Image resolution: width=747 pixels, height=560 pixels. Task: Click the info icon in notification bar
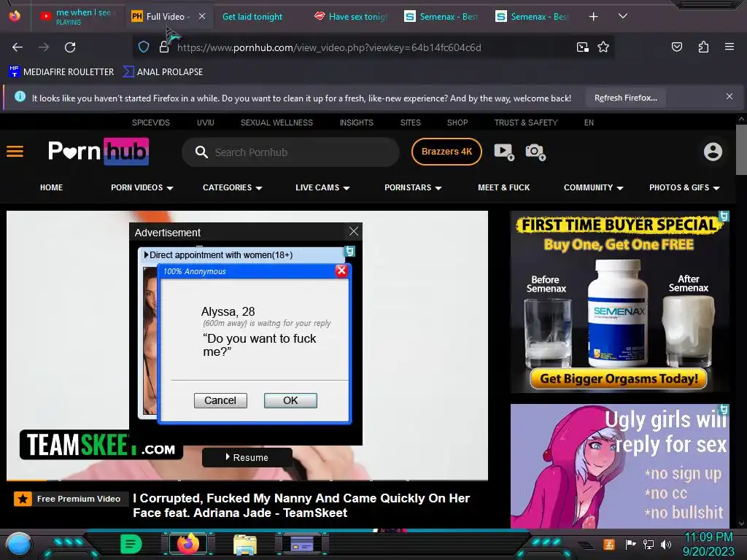coord(20,97)
